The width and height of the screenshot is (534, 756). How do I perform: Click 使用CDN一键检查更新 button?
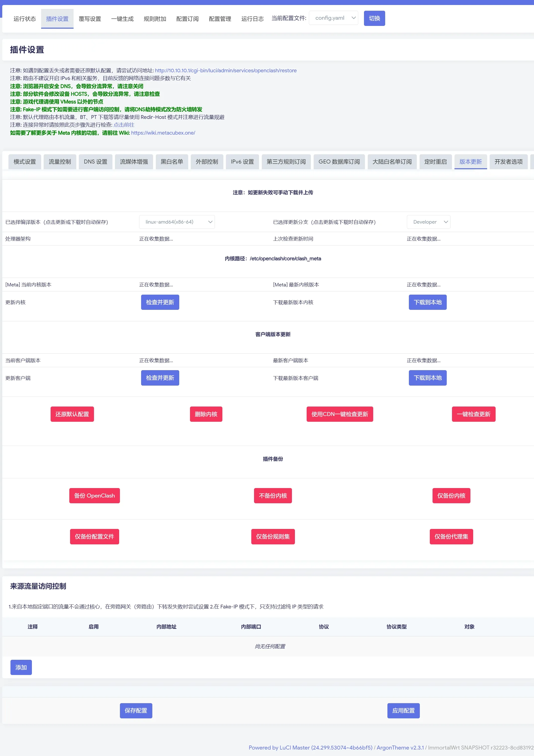click(x=340, y=414)
